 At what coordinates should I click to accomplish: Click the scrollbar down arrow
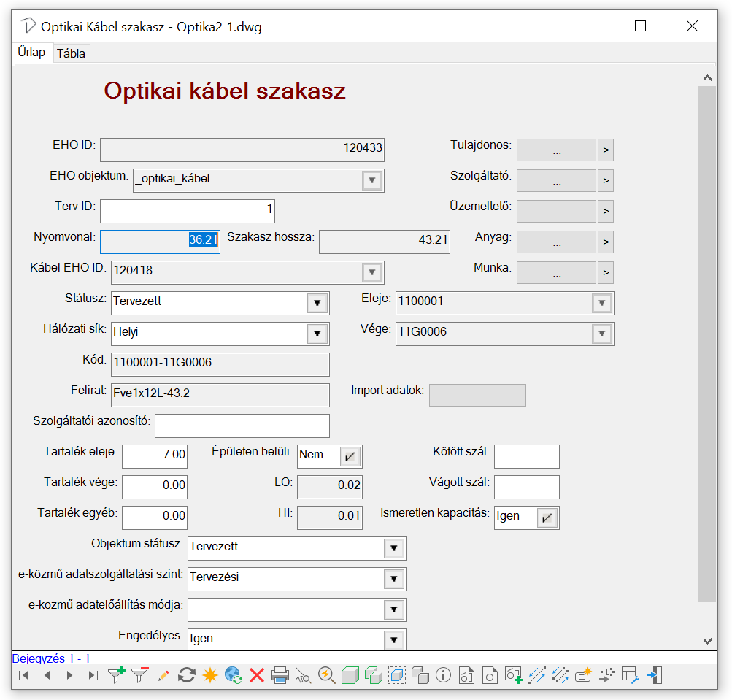(707, 641)
